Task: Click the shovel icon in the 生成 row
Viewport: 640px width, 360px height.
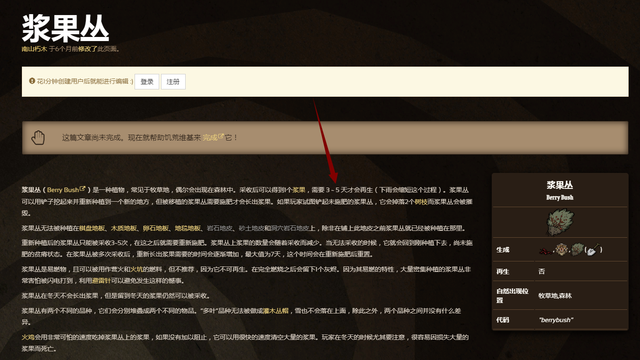Action: [592, 250]
